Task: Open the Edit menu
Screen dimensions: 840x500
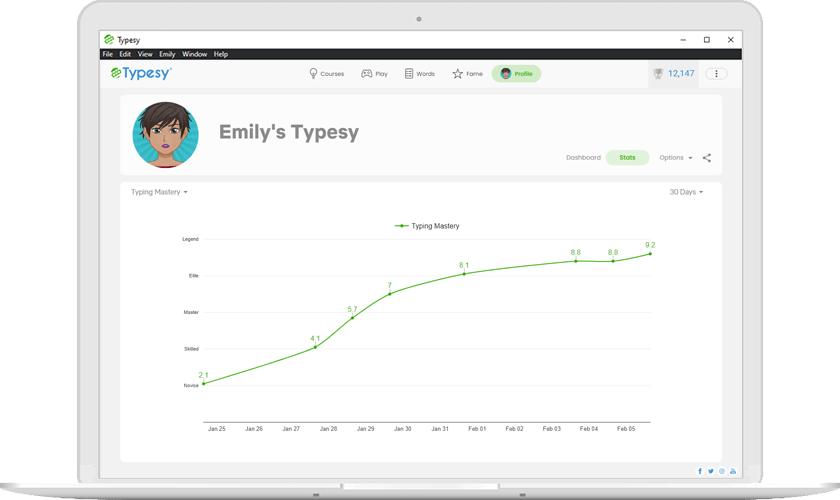Action: click(125, 54)
